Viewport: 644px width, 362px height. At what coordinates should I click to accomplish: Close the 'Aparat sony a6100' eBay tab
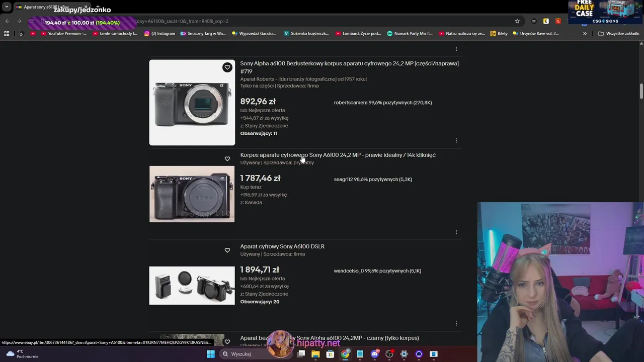(86, 7)
